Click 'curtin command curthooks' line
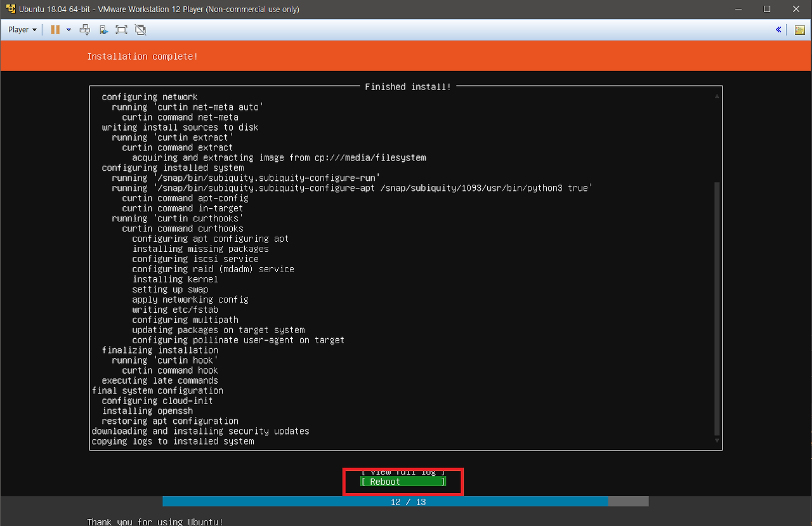This screenshot has width=812, height=526. 183,229
